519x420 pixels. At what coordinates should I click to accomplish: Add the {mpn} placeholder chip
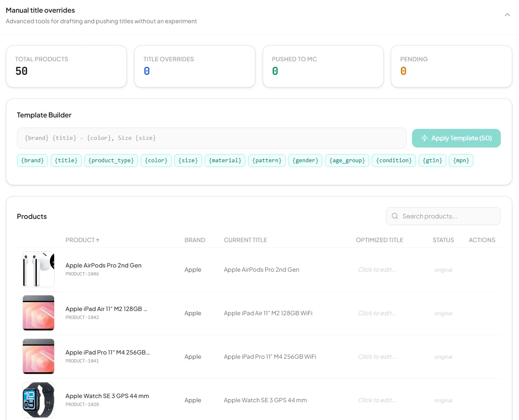click(461, 161)
